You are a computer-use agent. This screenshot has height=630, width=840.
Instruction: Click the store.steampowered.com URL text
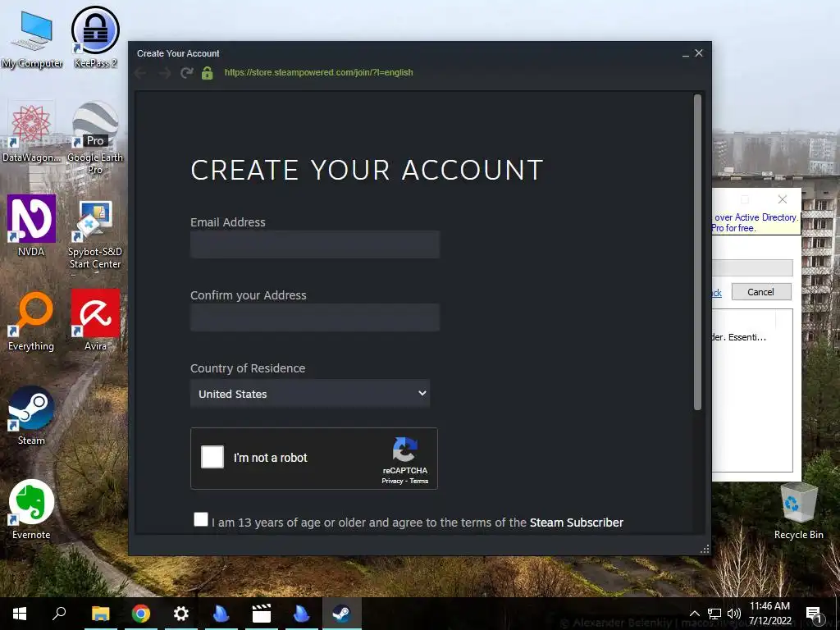point(319,72)
